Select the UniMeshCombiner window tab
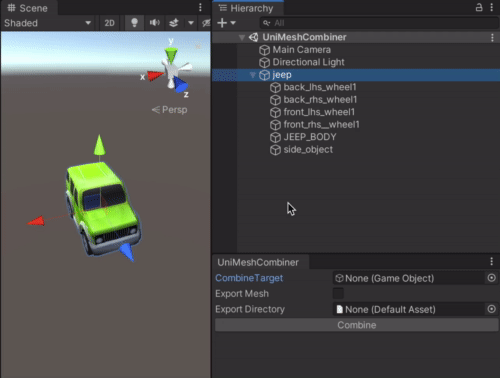This screenshot has width=500, height=378. 258,262
